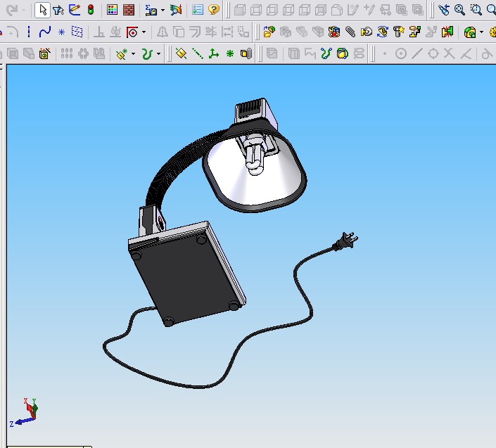Click the yellow block with green loop icon
The image size is (496, 448).
pyautogui.click(x=342, y=53)
